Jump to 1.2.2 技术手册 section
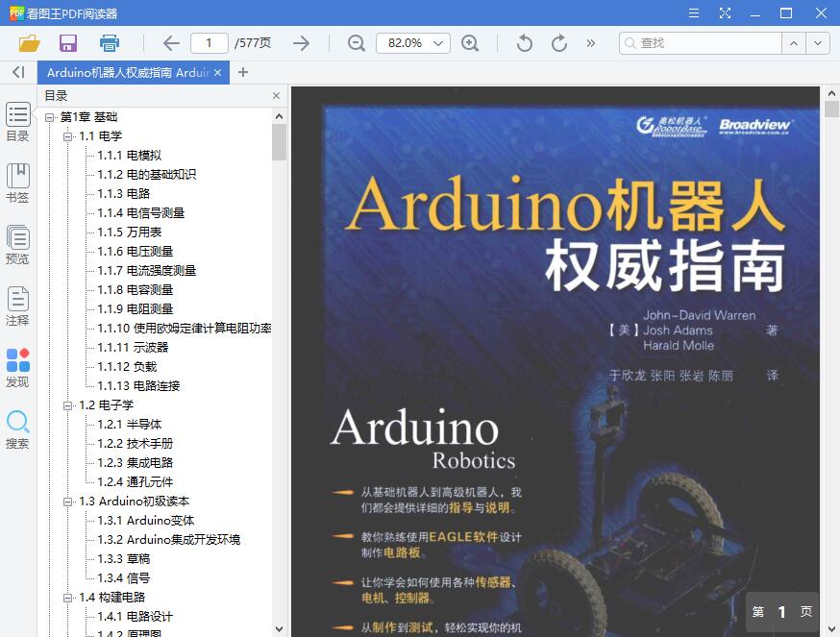Viewport: 840px width, 637px height. click(135, 444)
